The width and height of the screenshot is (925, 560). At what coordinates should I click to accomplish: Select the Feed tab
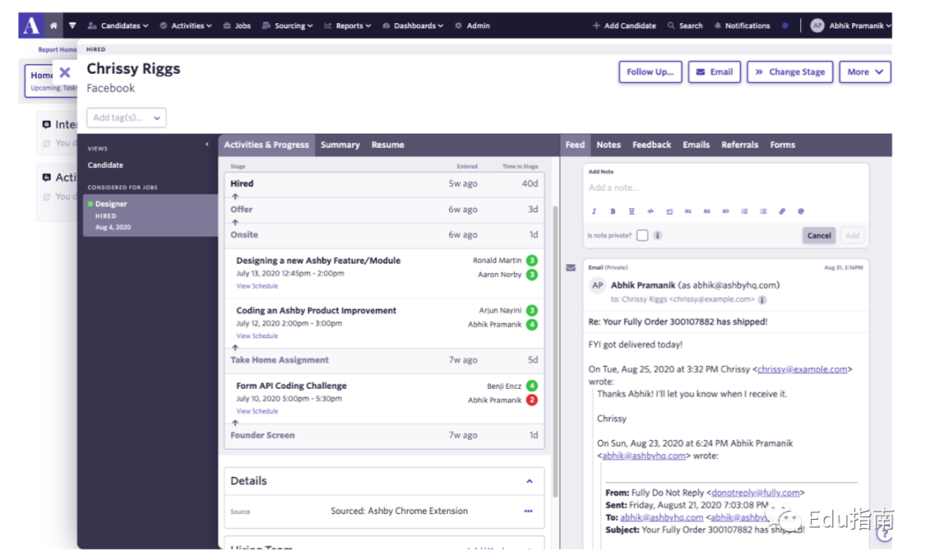tap(576, 145)
